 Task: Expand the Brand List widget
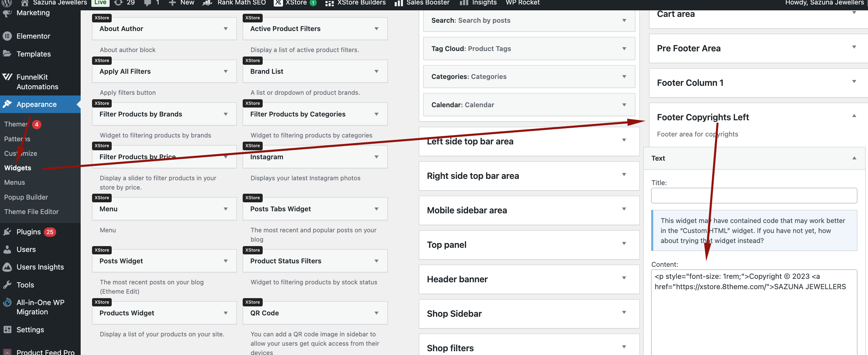376,71
